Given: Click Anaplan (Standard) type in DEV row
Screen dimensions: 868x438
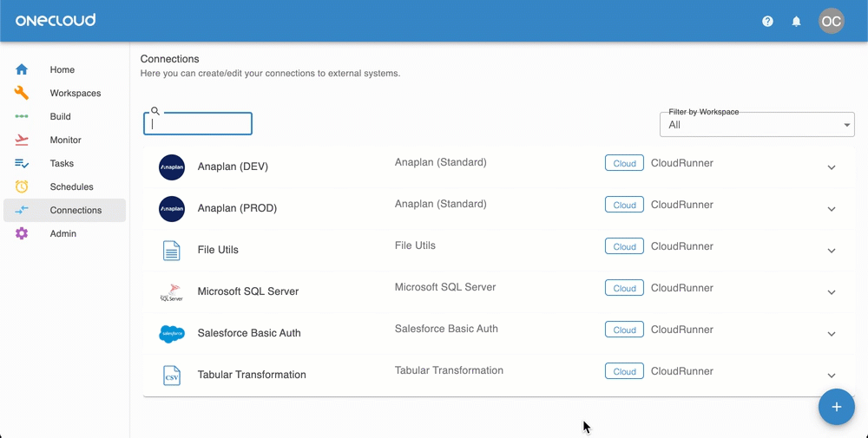Looking at the screenshot, I should click(441, 162).
